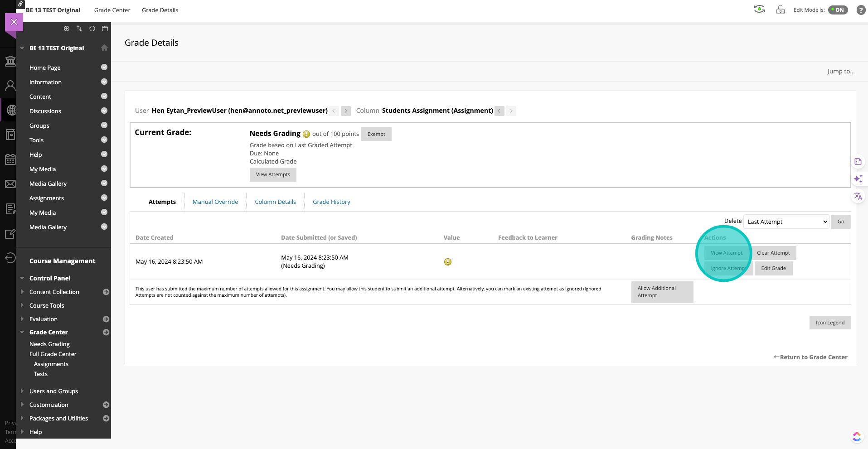Open the course menu folder view icon
The image size is (868, 449).
105,29
